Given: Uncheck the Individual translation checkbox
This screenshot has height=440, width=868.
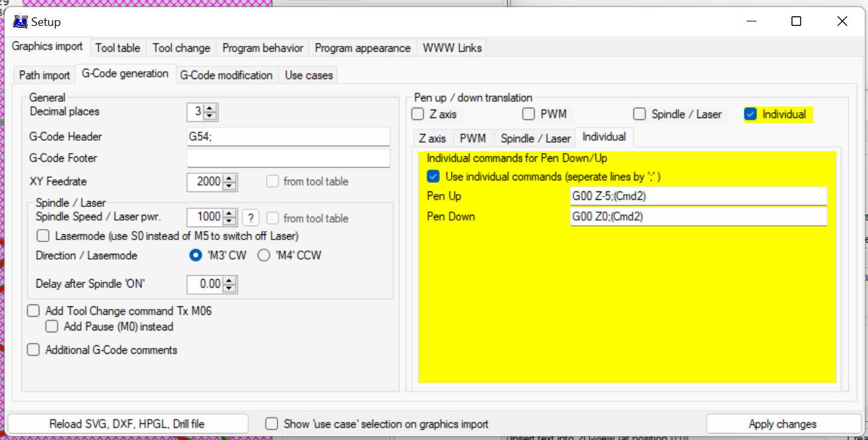Looking at the screenshot, I should [751, 114].
